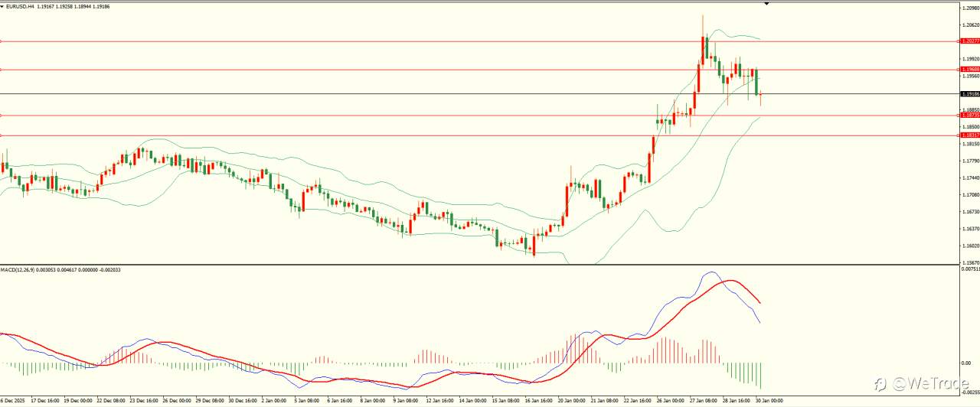Click the 1.20277 red price level tag
This screenshot has height=407, width=980.
[969, 41]
